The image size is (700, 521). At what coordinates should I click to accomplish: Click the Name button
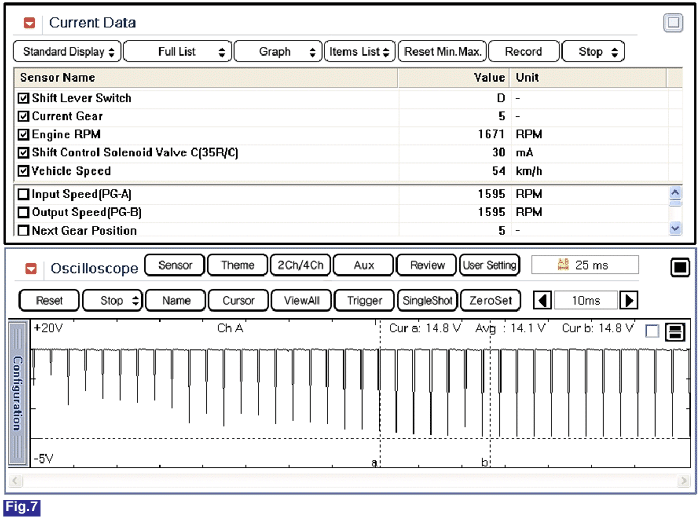[x=176, y=300]
